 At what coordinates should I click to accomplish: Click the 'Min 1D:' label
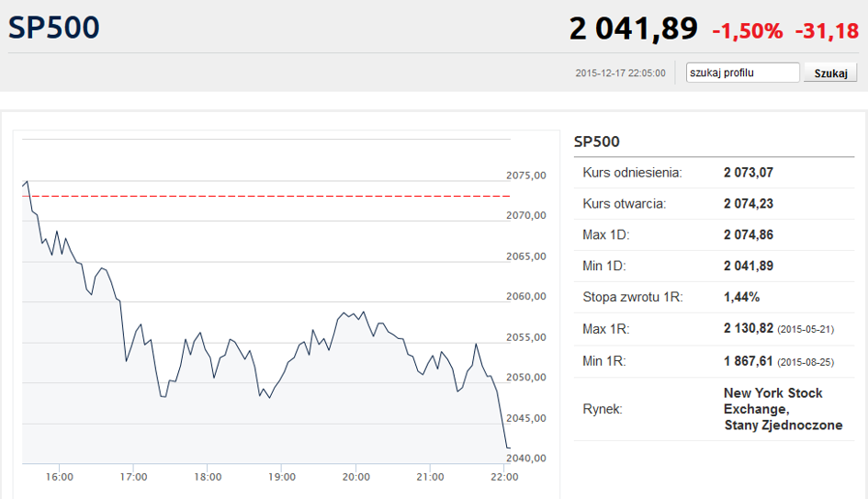coord(604,266)
